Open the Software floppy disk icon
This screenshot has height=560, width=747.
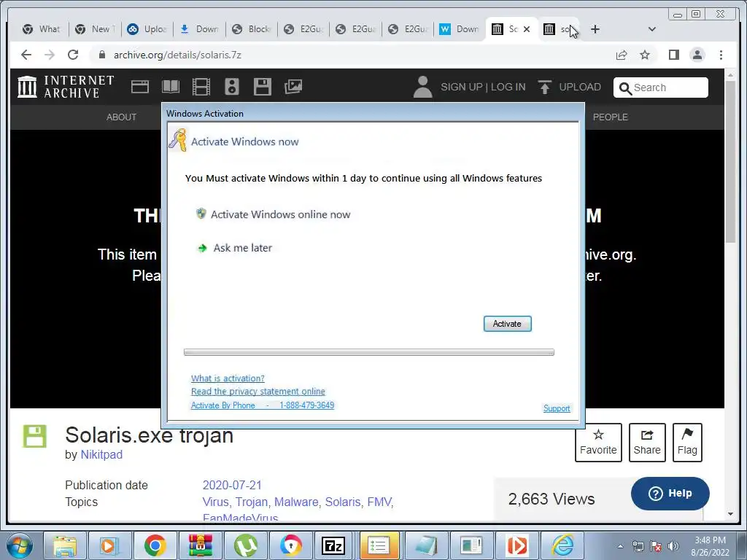[x=263, y=87]
